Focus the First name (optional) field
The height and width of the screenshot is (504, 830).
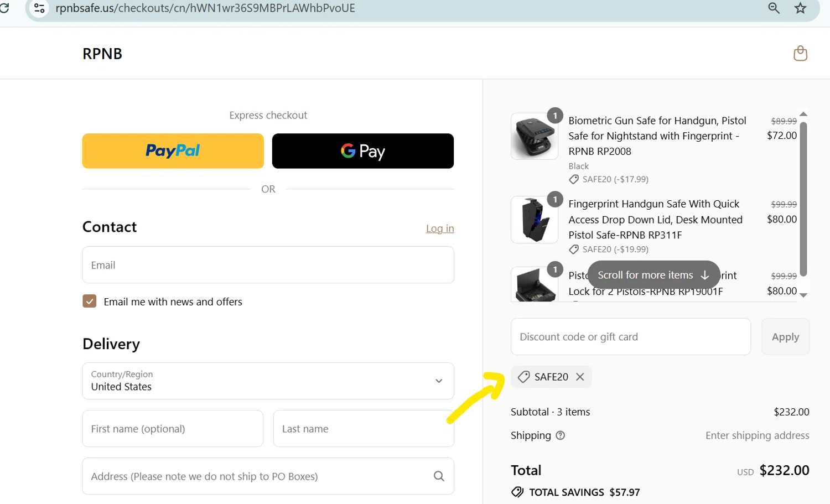coord(173,428)
